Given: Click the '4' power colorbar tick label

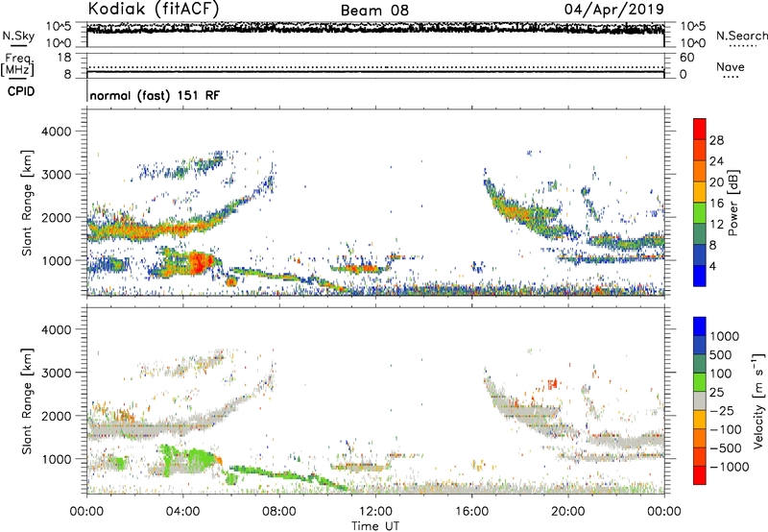Looking at the screenshot, I should coord(712,266).
